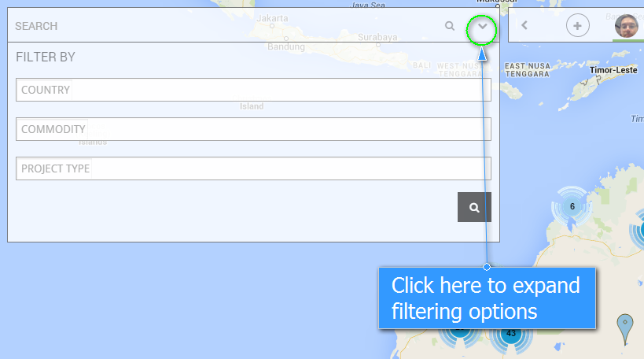Select the map cluster marker labeled 6

pyautogui.click(x=572, y=207)
